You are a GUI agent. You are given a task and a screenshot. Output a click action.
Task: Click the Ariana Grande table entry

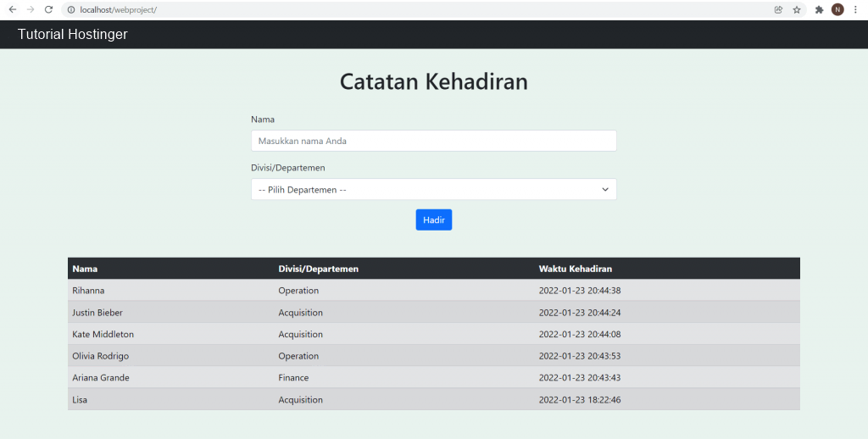pyautogui.click(x=101, y=378)
